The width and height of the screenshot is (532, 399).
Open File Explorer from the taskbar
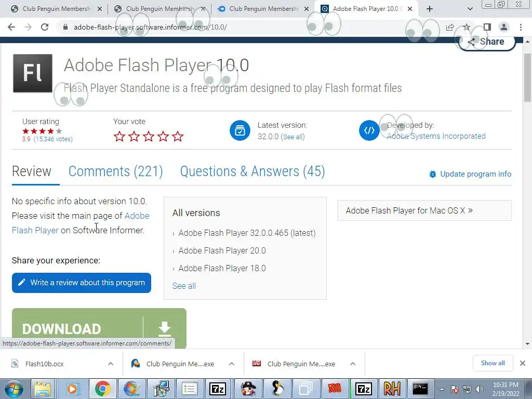[x=43, y=389]
